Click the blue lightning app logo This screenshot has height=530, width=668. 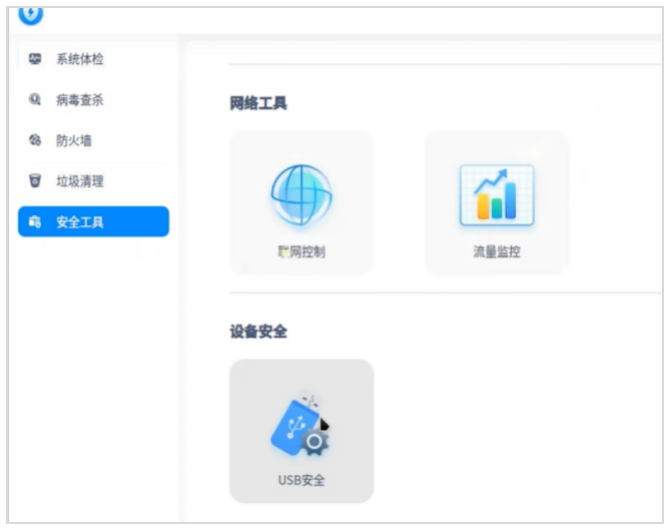[x=31, y=14]
